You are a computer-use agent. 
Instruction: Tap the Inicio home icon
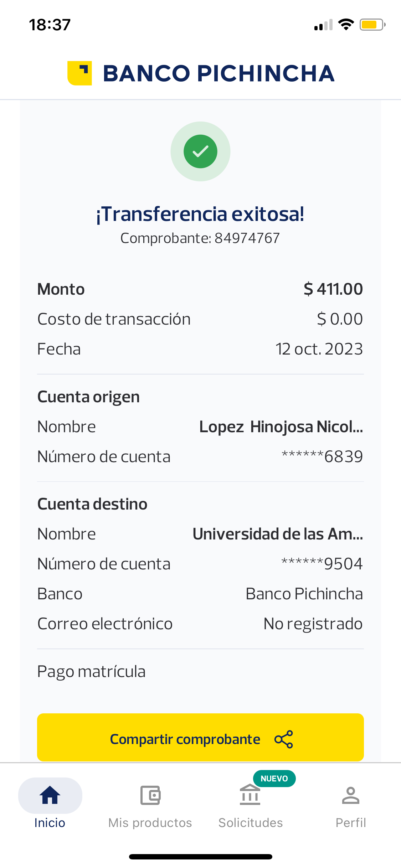pyautogui.click(x=50, y=795)
